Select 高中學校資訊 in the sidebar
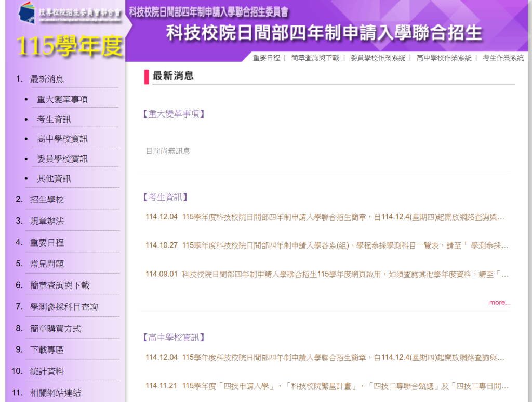Screen dimensions: 532x402 (62, 139)
